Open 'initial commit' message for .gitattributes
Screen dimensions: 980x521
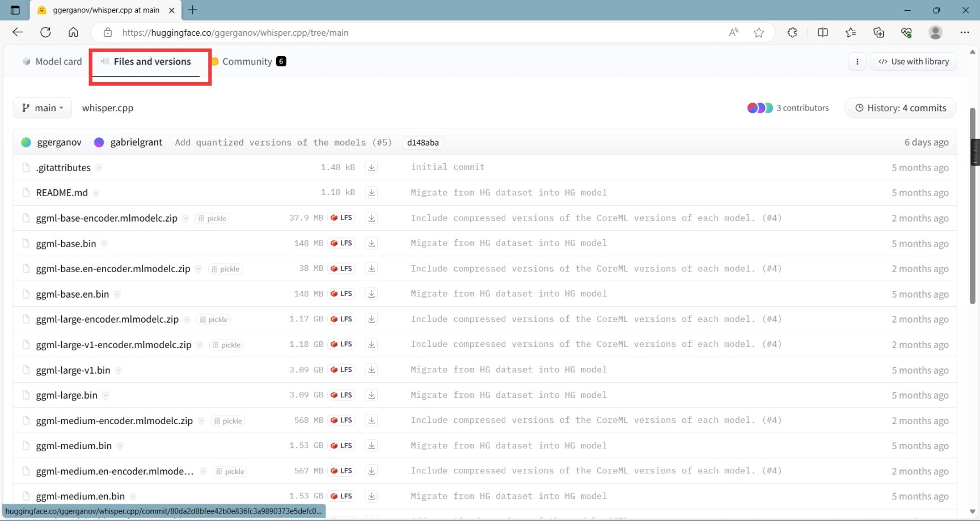click(447, 167)
